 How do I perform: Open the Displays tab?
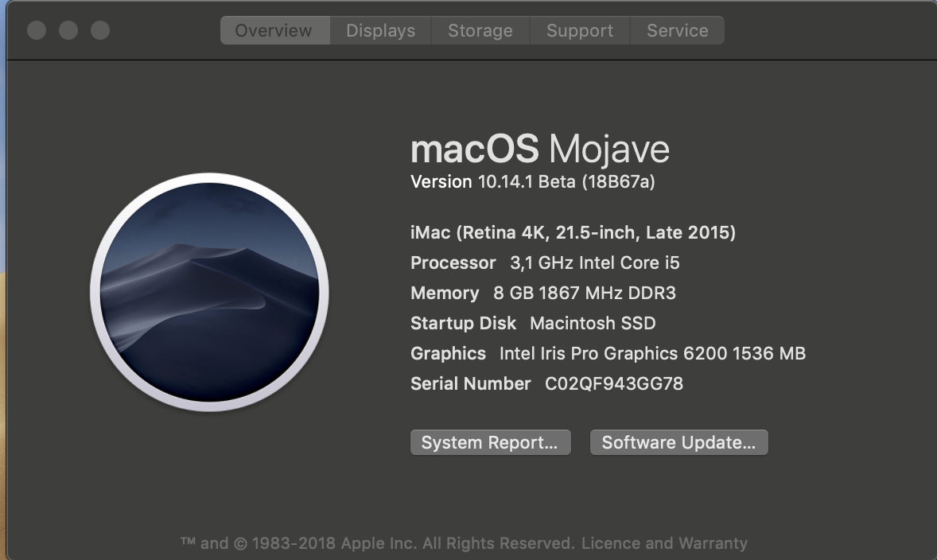coord(380,31)
